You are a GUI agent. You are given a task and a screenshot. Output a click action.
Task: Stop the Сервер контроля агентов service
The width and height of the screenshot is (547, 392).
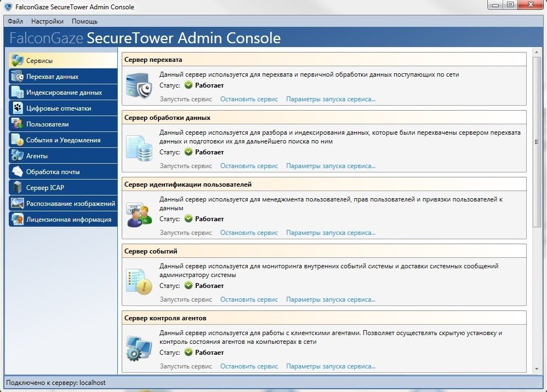tap(249, 366)
